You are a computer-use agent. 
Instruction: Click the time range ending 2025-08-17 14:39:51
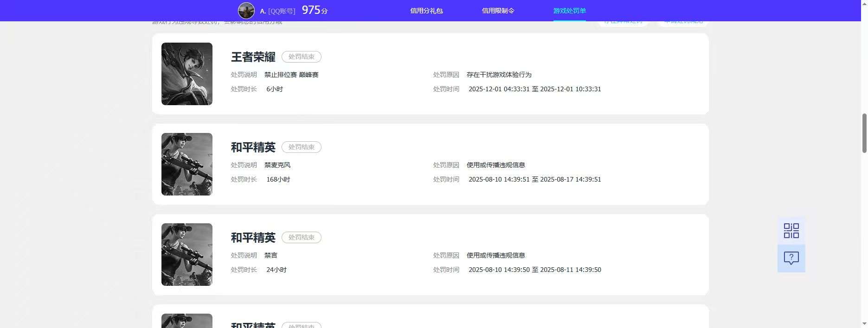tap(535, 179)
